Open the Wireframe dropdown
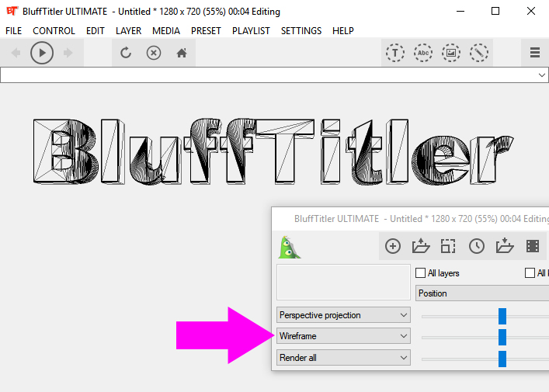Image resolution: width=549 pixels, height=392 pixels. click(x=343, y=336)
